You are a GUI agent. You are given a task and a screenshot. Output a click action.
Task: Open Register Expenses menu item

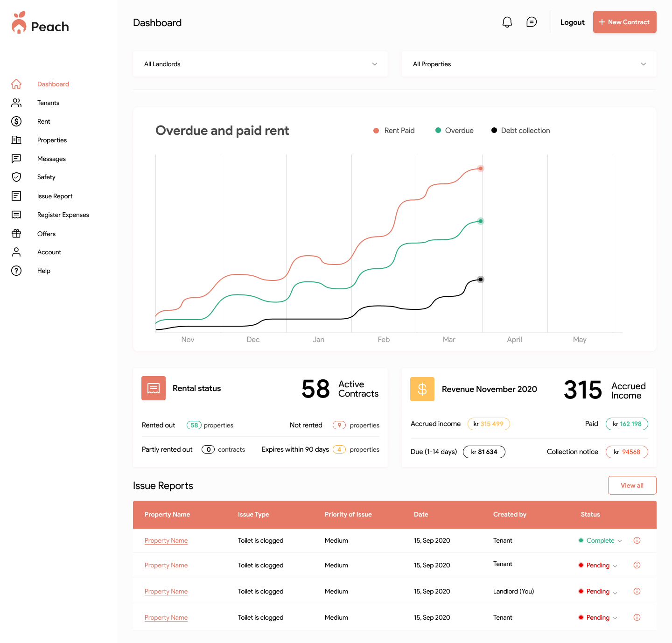[63, 215]
